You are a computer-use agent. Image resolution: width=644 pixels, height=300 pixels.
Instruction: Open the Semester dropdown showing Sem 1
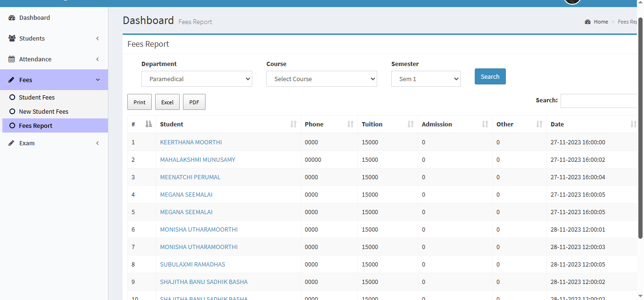(425, 79)
